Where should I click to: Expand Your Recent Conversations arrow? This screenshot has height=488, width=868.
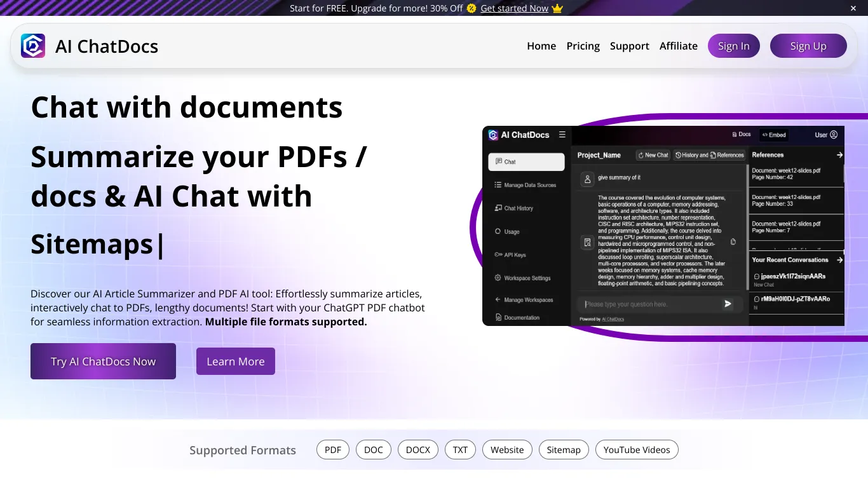coord(839,260)
